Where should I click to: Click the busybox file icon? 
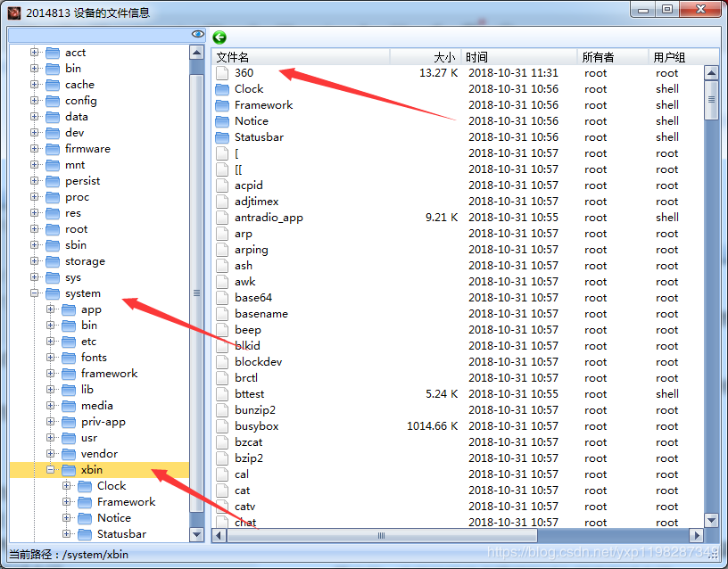(222, 426)
